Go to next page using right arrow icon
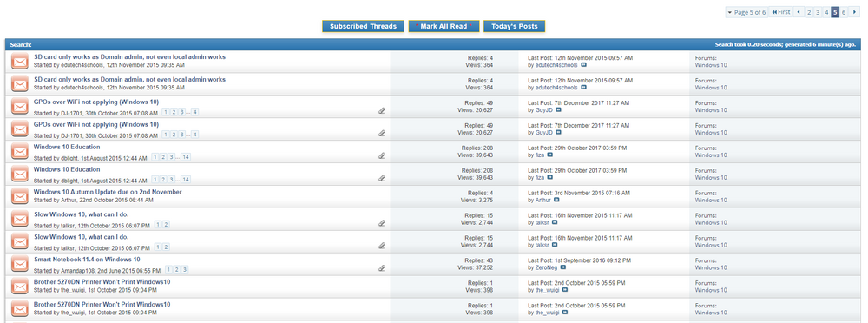The width and height of the screenshot is (868, 323). pos(855,12)
